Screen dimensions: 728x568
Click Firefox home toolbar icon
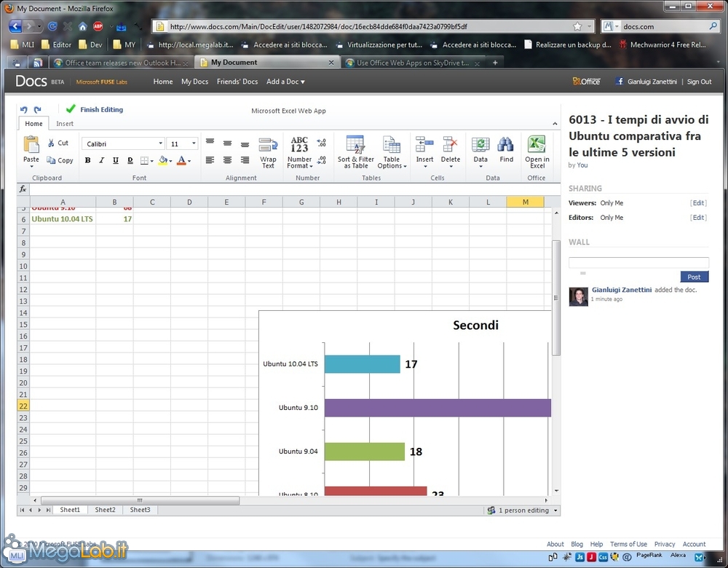[x=83, y=26]
